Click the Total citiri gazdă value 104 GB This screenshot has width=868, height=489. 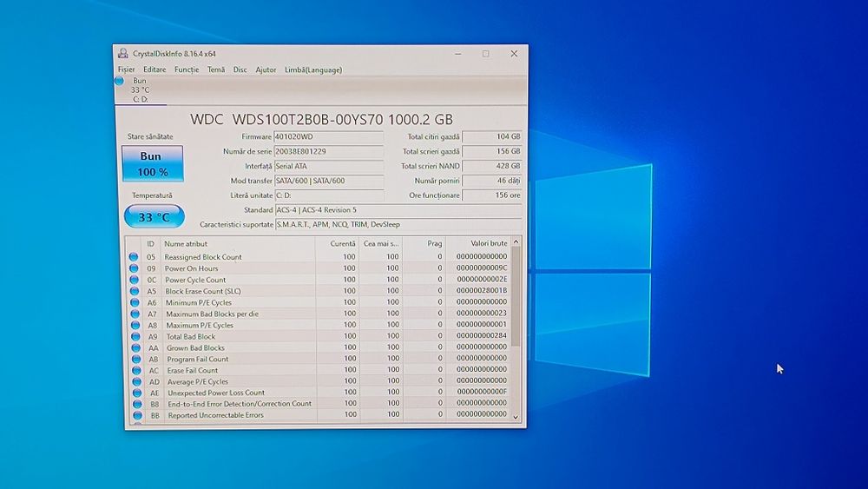492,136
